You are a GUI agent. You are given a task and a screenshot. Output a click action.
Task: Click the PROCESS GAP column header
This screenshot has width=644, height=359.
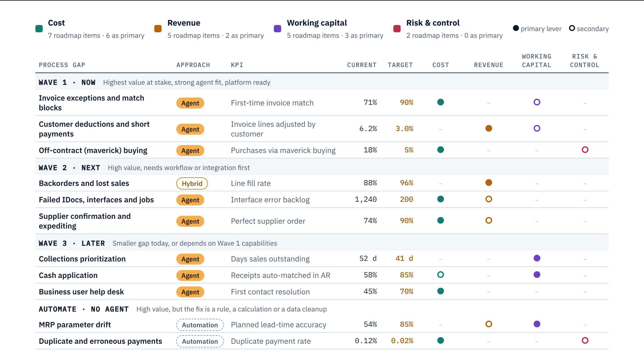click(x=62, y=65)
